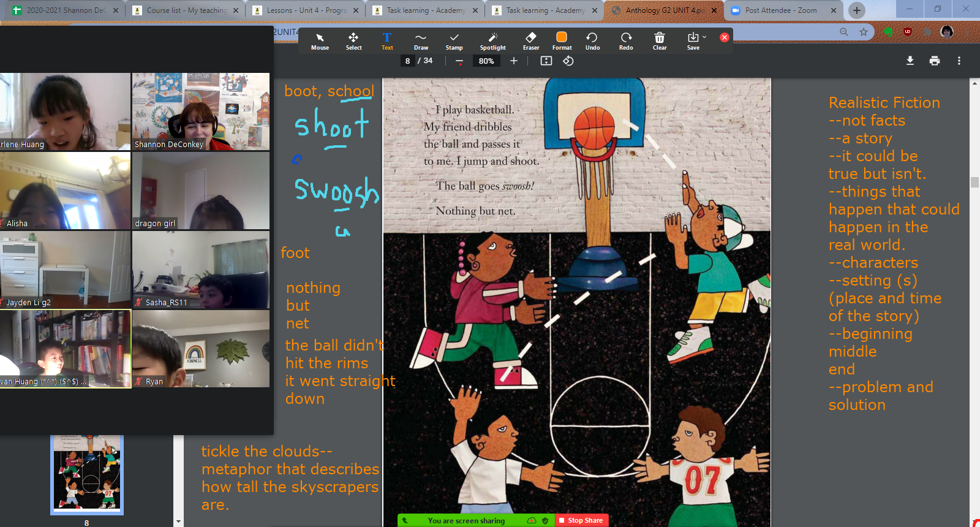Open the Stamp annotation tool

(x=454, y=41)
